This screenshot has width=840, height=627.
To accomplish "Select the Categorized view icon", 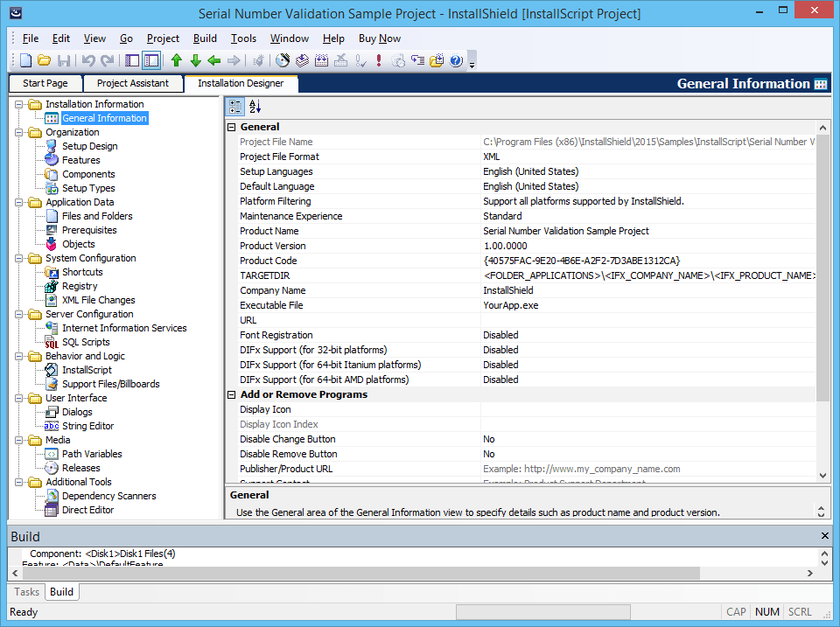I will pos(234,106).
